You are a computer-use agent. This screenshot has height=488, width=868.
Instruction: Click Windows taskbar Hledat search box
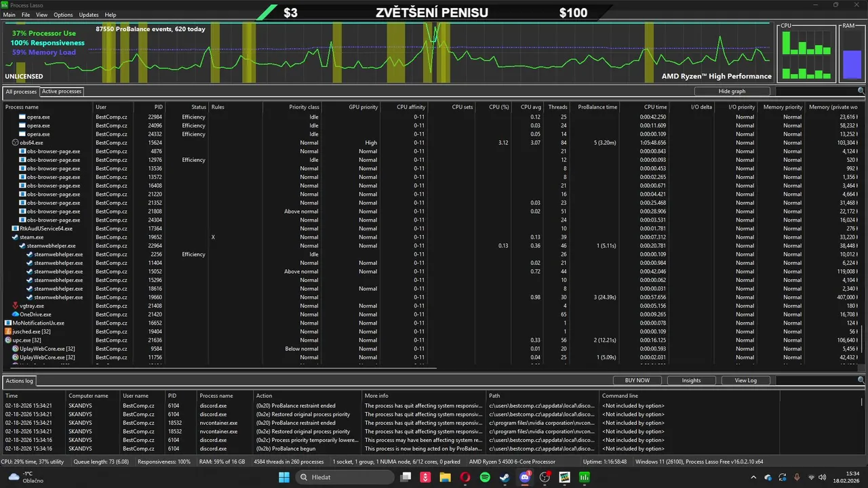coord(344,477)
